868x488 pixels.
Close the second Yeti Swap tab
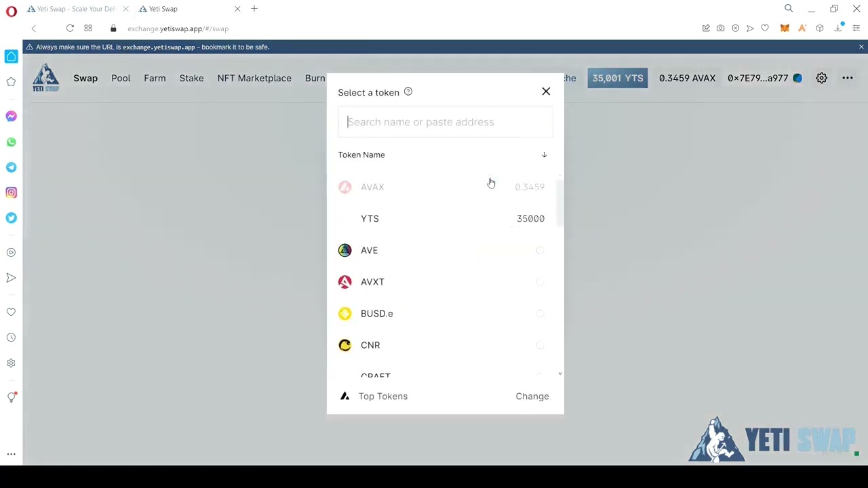coord(237,9)
